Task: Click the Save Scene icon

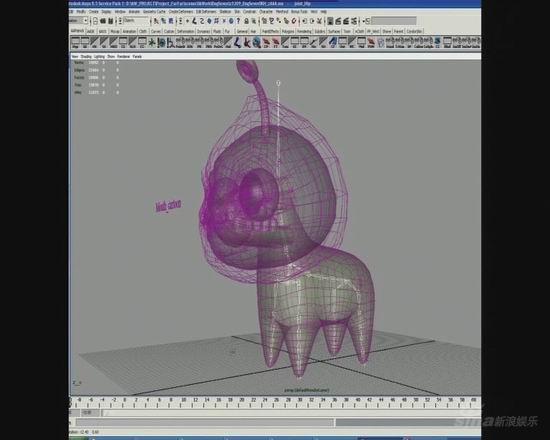Action: (x=110, y=21)
